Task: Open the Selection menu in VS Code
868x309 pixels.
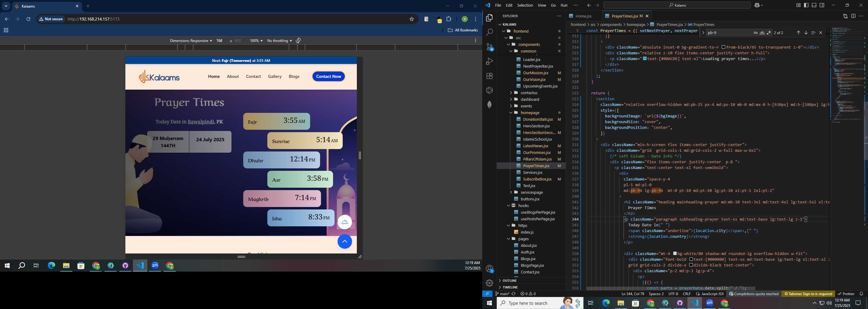Action: click(525, 5)
